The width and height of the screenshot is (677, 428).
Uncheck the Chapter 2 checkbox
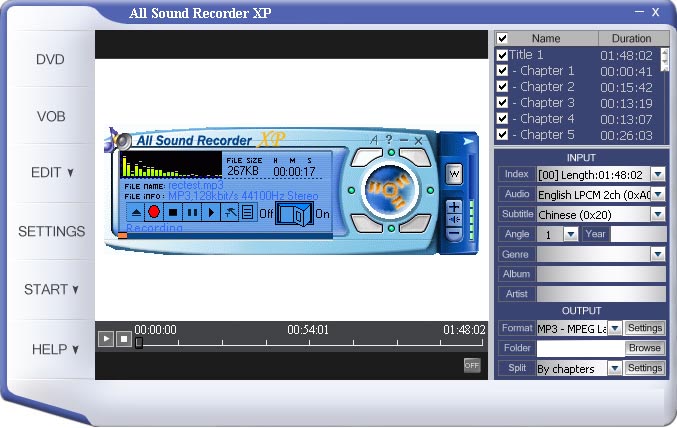[502, 86]
